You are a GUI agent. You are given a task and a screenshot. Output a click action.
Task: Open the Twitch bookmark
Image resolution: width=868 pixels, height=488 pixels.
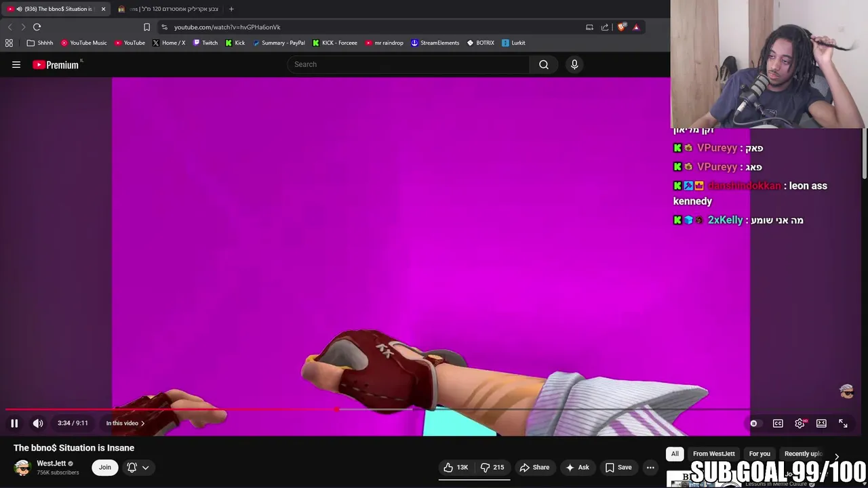coord(205,43)
